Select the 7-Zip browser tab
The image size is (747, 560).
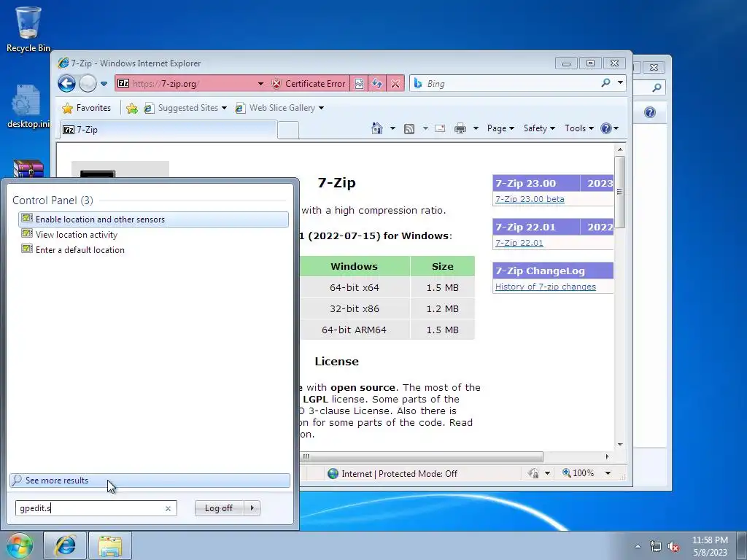[169, 130]
